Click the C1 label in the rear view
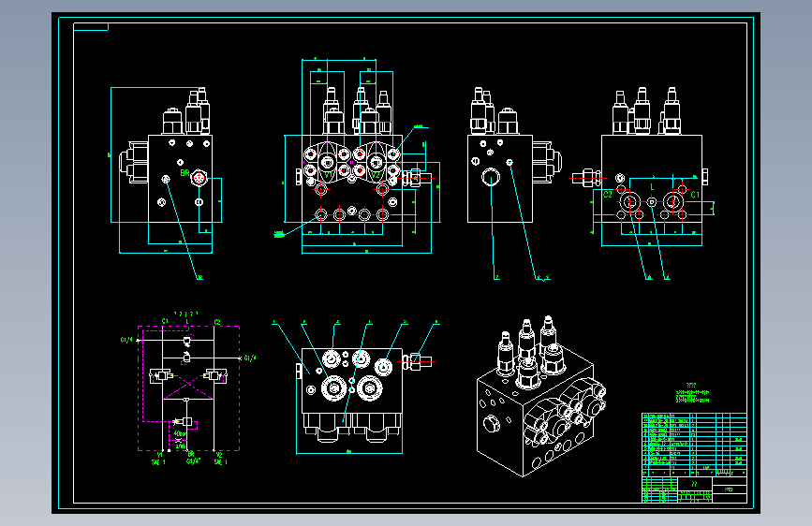The height and width of the screenshot is (526, 812). click(695, 195)
